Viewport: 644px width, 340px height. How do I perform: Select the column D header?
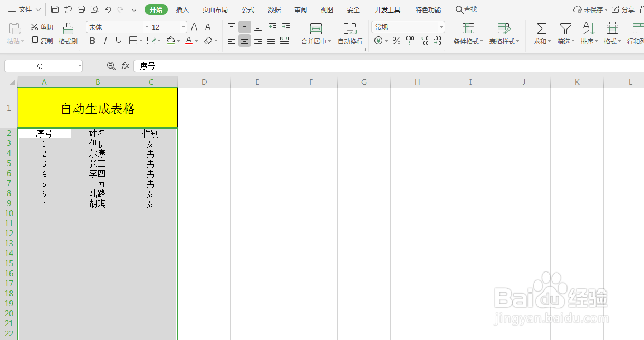tap(204, 82)
